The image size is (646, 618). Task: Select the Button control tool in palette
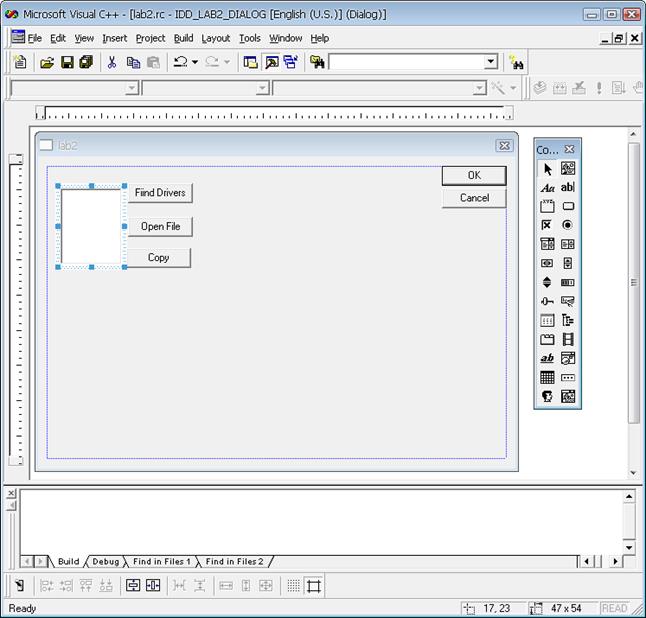(568, 206)
